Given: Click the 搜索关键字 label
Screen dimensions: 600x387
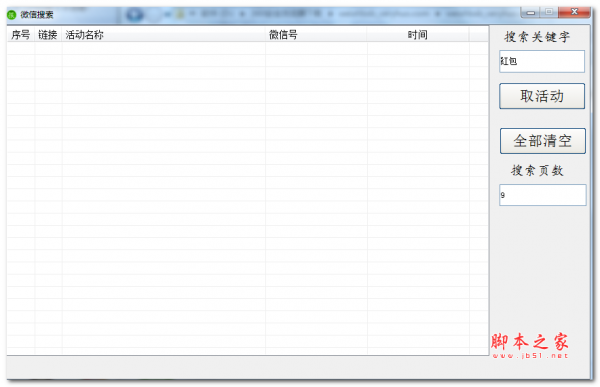Looking at the screenshot, I should pos(537,37).
